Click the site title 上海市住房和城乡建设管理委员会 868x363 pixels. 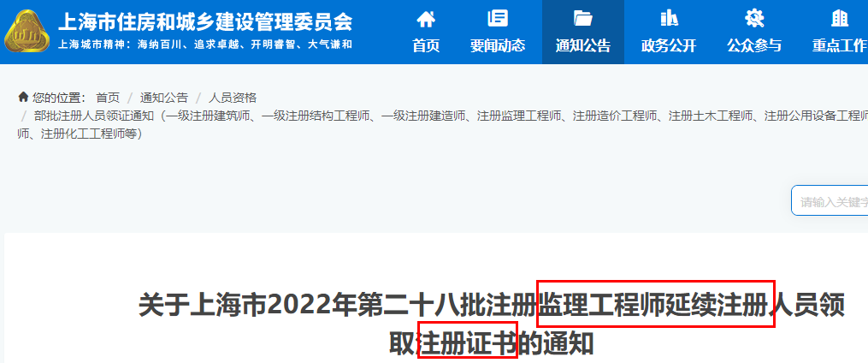[x=205, y=22]
